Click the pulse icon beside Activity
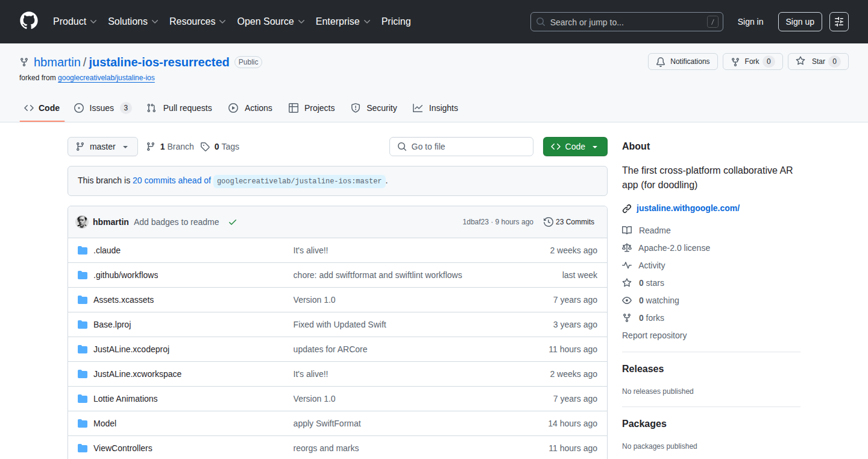This screenshot has height=459, width=868. tap(627, 265)
